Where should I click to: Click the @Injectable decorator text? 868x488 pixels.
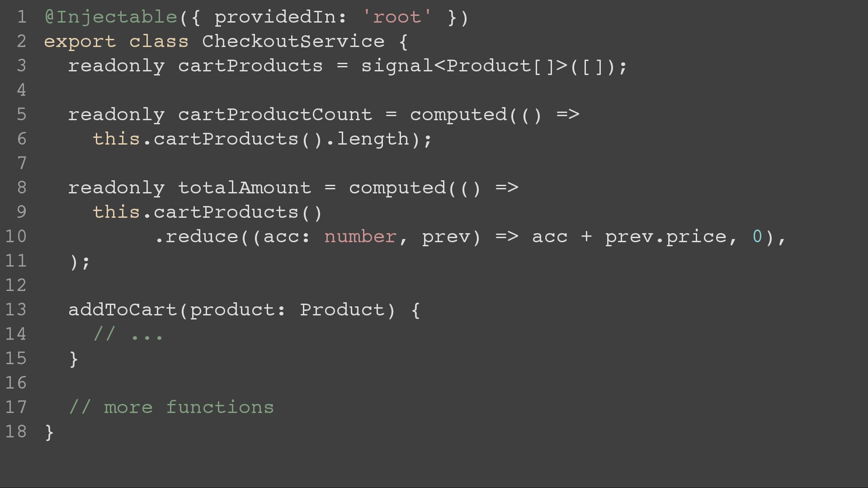[x=111, y=18]
